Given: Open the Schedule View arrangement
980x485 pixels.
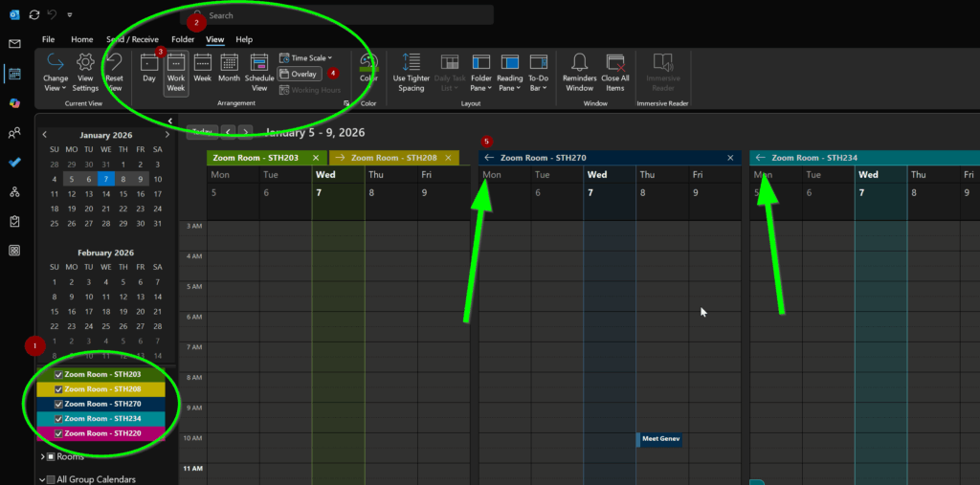Looking at the screenshot, I should (x=259, y=72).
